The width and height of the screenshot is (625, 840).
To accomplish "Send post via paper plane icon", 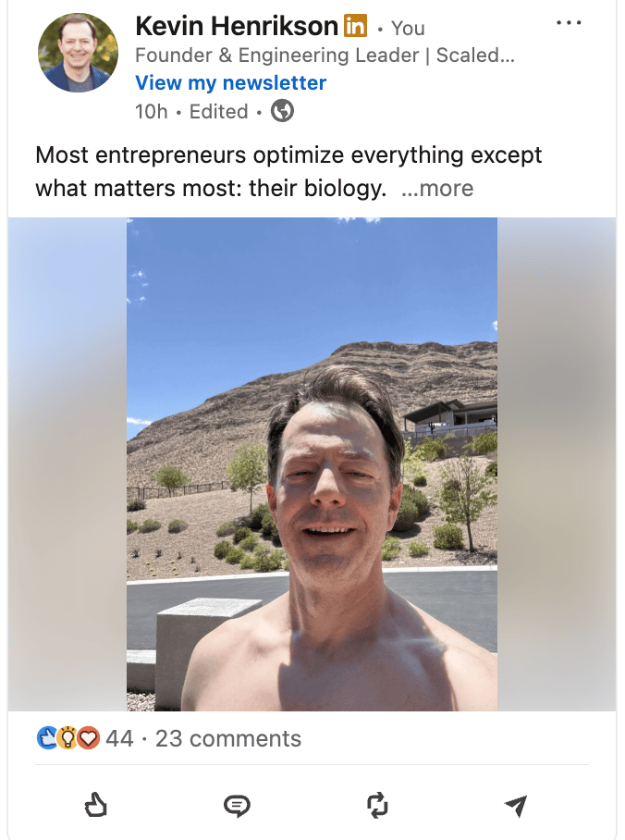I will [x=516, y=805].
